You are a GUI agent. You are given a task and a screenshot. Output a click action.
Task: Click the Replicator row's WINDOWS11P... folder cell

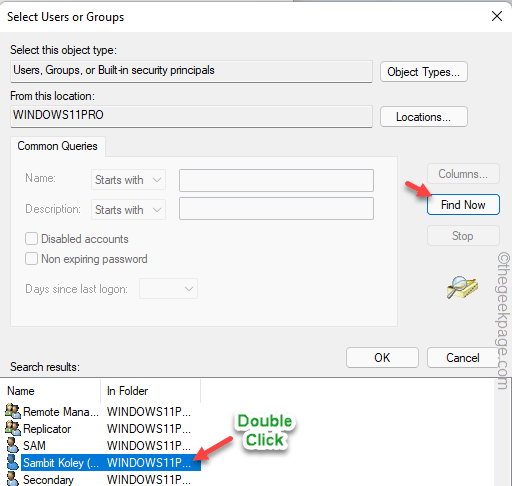[149, 429]
